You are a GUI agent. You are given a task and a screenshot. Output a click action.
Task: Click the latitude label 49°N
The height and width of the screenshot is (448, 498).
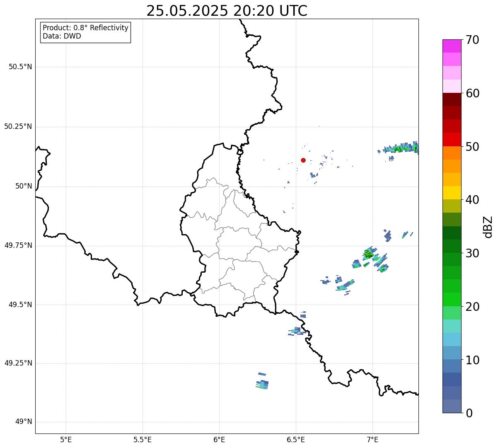[x=24, y=422]
